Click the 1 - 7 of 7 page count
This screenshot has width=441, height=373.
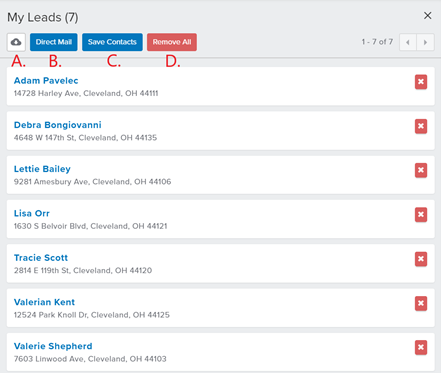click(377, 42)
